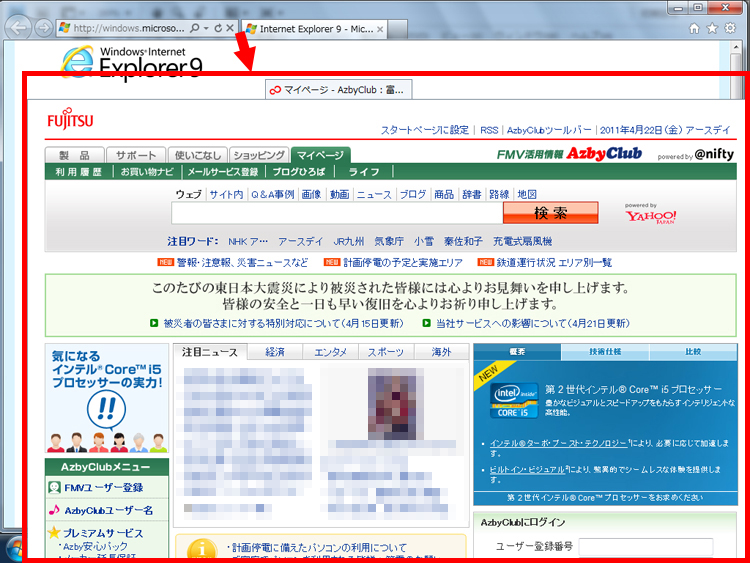Select the 経済 news tab

tap(275, 352)
